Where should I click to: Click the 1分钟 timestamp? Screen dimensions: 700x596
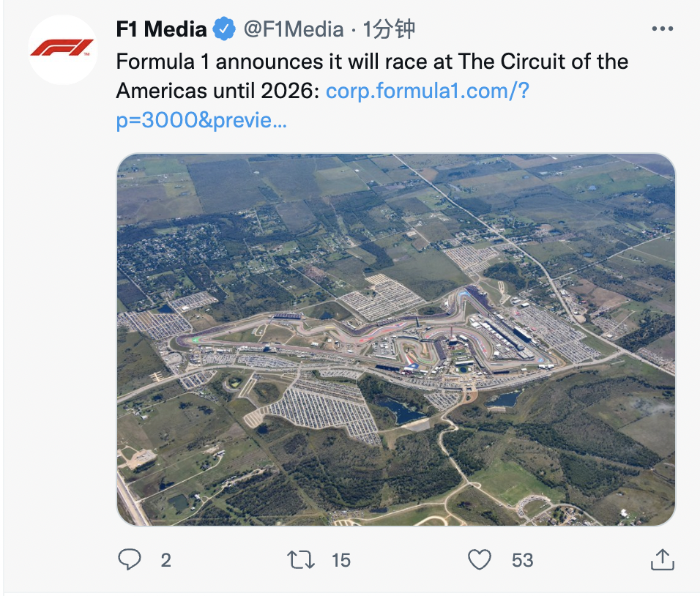coord(389,29)
